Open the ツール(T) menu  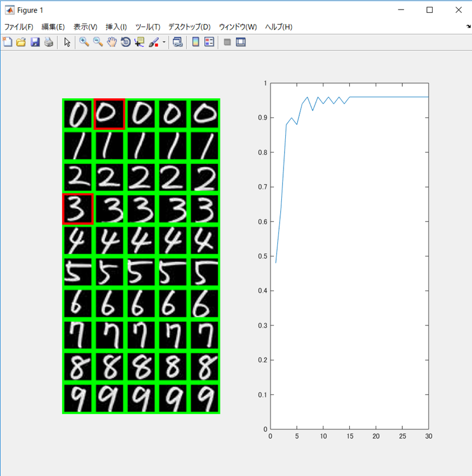(148, 27)
